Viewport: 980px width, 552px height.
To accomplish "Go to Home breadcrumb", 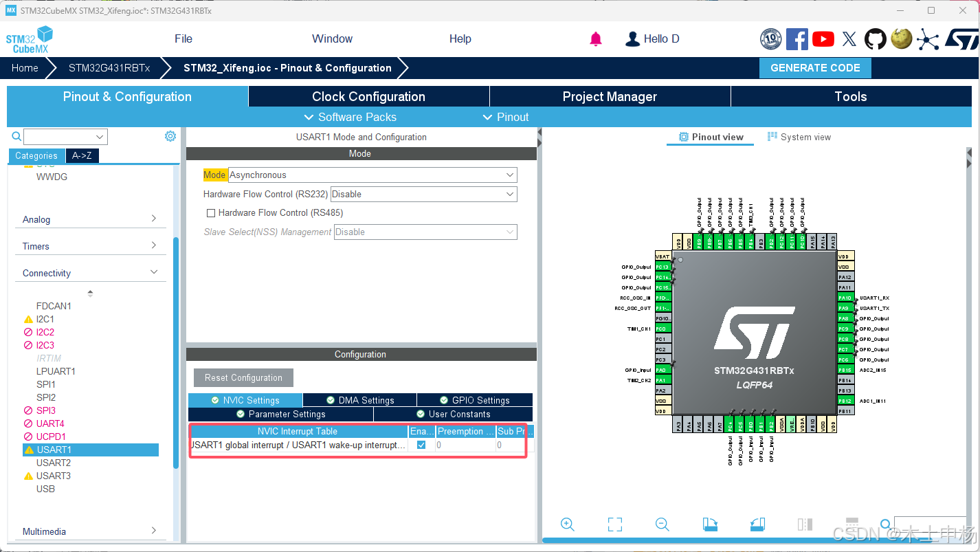I will click(25, 68).
